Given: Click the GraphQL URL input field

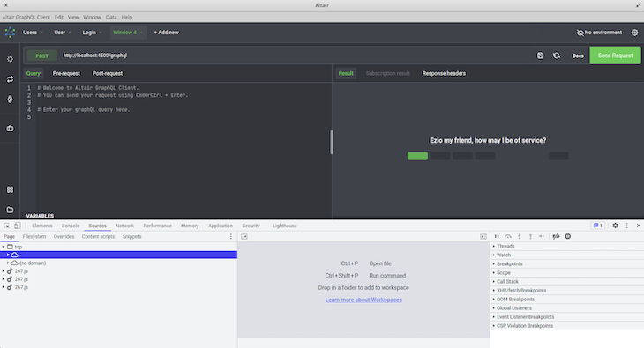Looking at the screenshot, I should [296, 56].
